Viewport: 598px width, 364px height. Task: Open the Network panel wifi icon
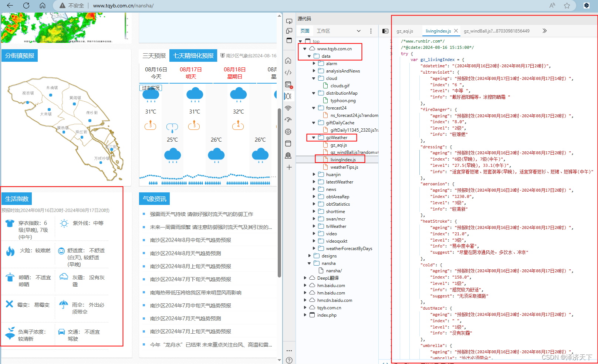(x=288, y=108)
